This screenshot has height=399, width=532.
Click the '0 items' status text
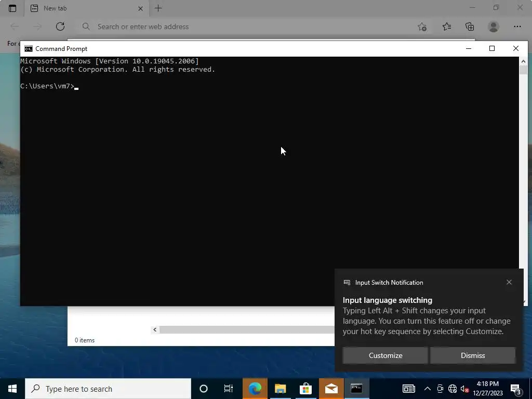[85, 340]
